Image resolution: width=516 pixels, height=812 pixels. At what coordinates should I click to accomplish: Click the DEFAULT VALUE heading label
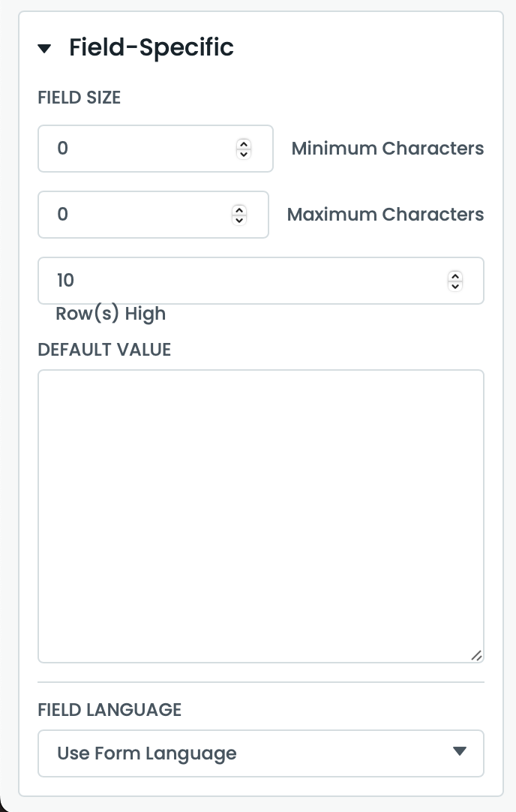(104, 350)
